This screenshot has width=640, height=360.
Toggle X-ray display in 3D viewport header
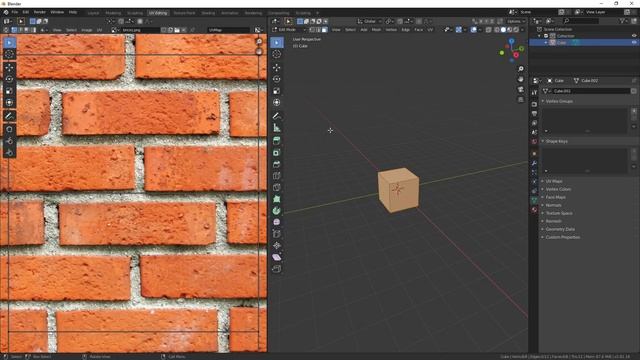[x=489, y=30]
